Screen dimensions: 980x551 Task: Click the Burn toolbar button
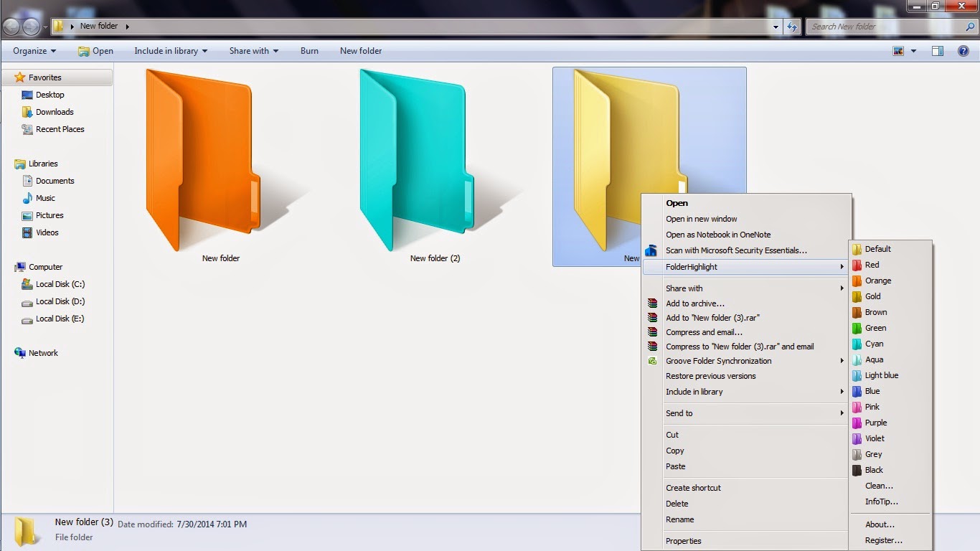(309, 51)
